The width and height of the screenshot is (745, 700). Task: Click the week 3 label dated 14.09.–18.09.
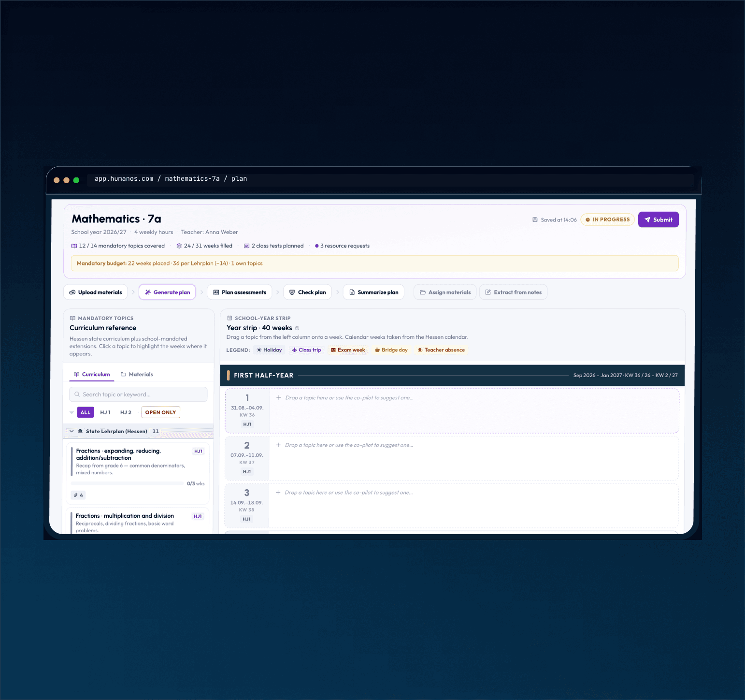point(247,506)
